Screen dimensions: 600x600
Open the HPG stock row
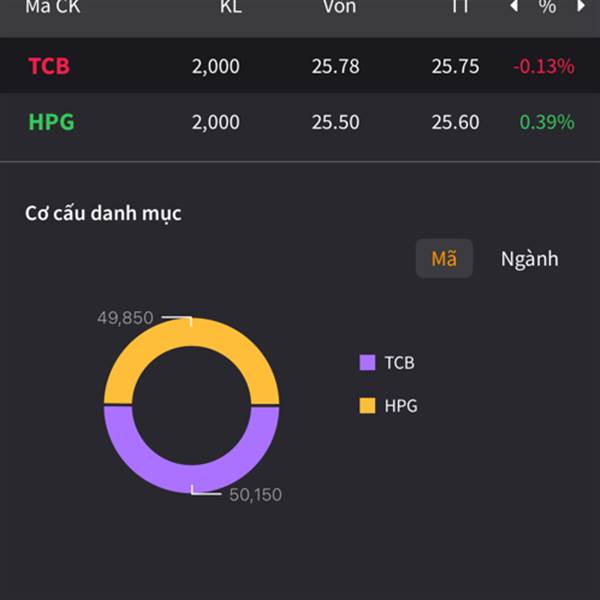[x=51, y=123]
